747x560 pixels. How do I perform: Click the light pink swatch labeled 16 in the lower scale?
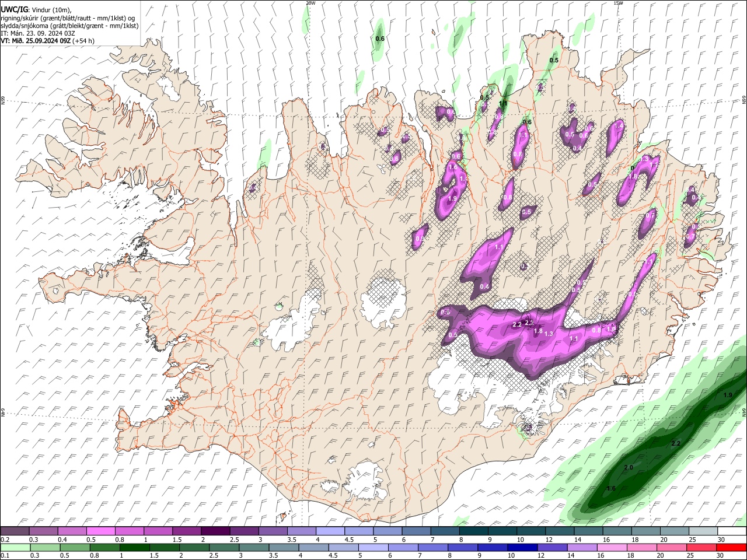(611, 548)
